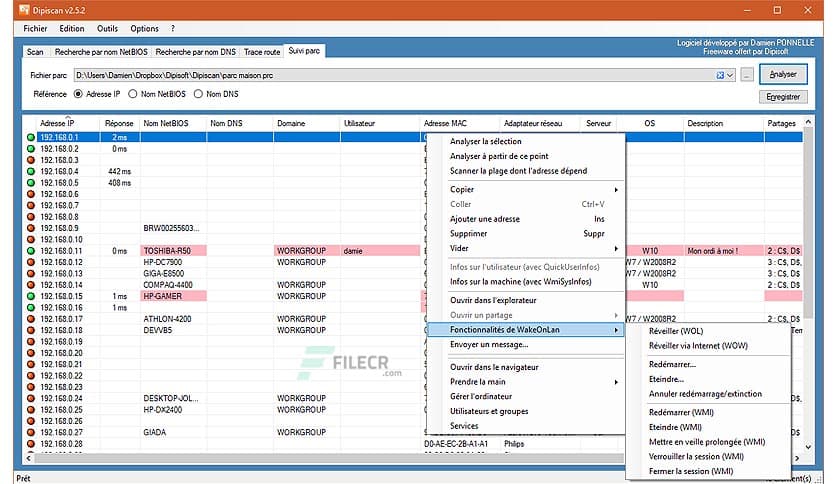This screenshot has width=836, height=484.
Task: Click the browse "..." button beside file path
Action: click(746, 75)
